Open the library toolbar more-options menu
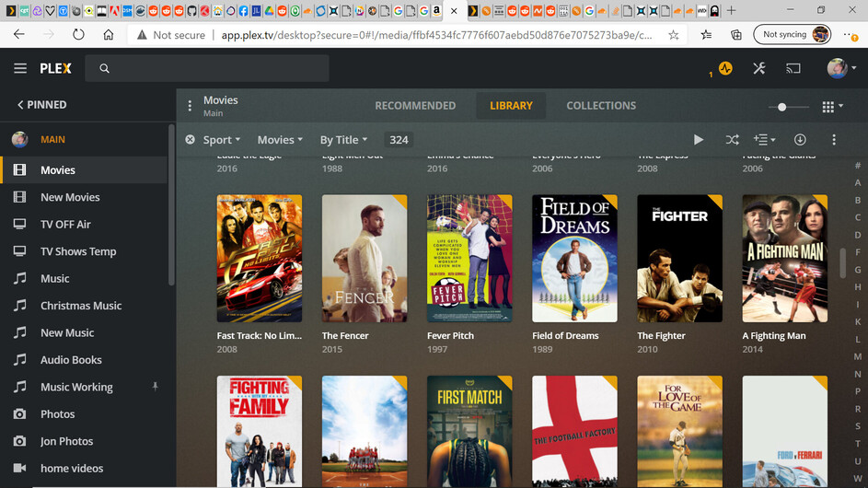The width and height of the screenshot is (868, 488). [834, 140]
